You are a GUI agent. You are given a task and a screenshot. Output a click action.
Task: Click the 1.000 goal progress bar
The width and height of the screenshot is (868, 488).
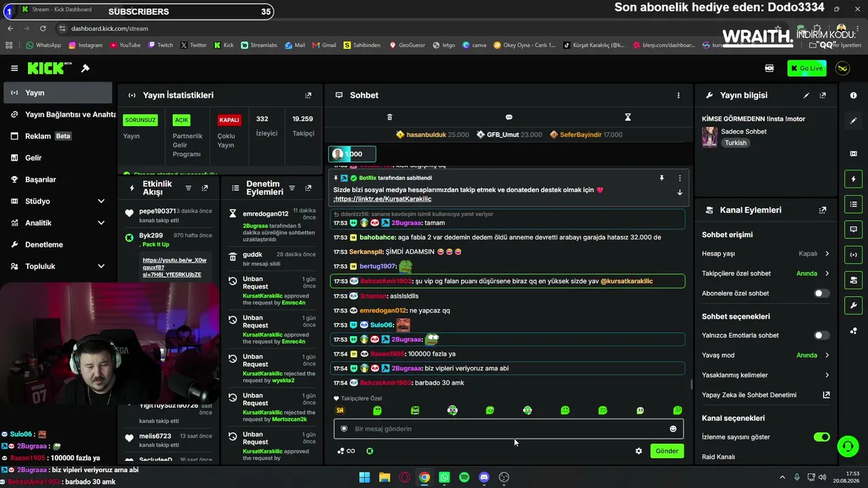pyautogui.click(x=352, y=154)
